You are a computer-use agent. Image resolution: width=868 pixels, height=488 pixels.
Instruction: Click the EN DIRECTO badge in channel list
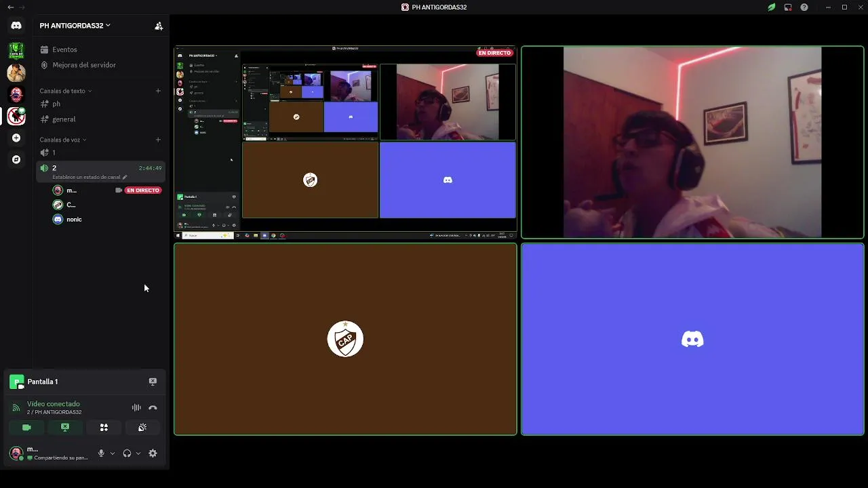(x=143, y=190)
